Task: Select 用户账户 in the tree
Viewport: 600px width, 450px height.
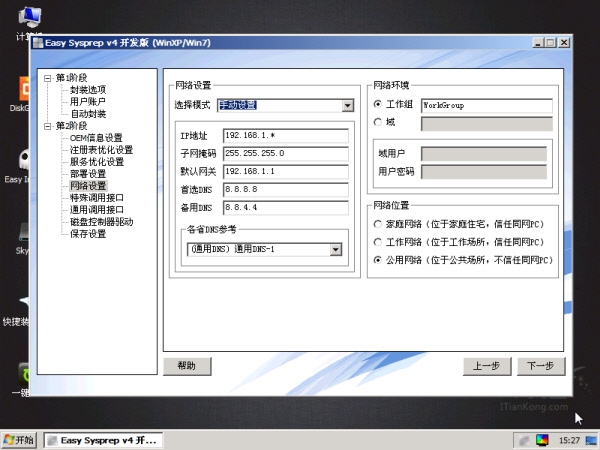Action: point(88,102)
